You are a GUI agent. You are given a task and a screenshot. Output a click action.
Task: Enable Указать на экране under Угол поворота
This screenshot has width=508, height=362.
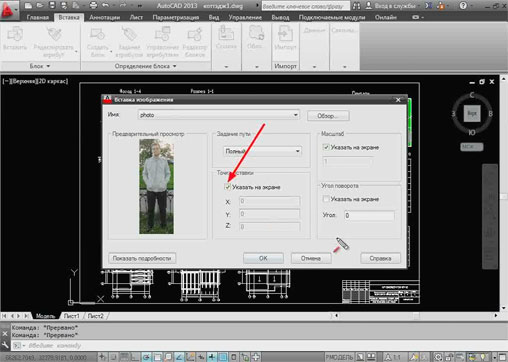click(326, 199)
